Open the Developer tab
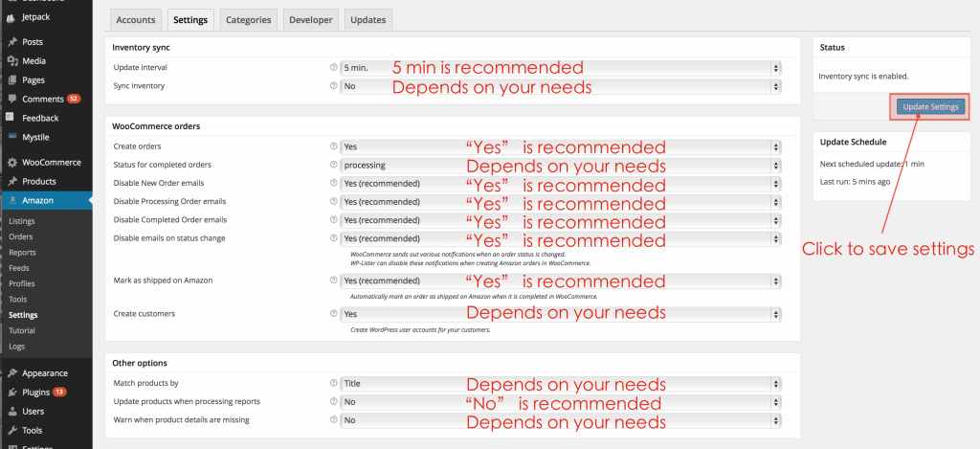This screenshot has height=449, width=980. point(311,20)
